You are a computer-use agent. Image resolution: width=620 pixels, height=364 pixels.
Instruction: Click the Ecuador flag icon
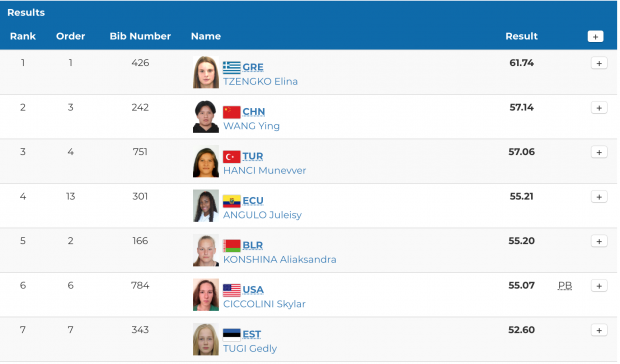coord(231,201)
